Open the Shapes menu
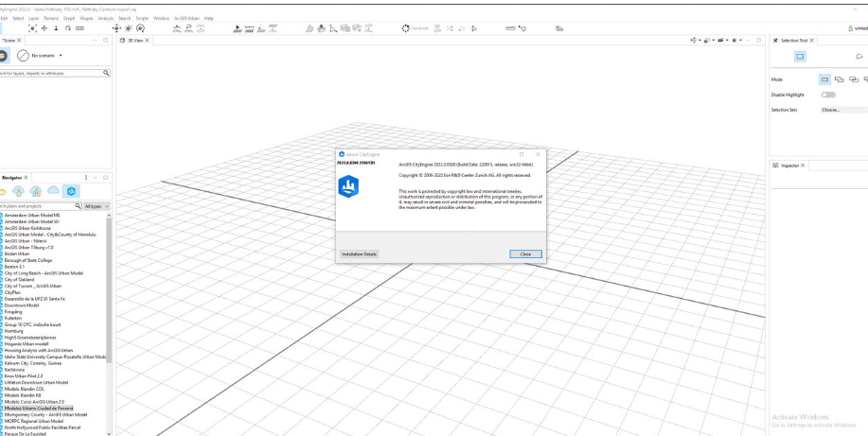 [86, 18]
